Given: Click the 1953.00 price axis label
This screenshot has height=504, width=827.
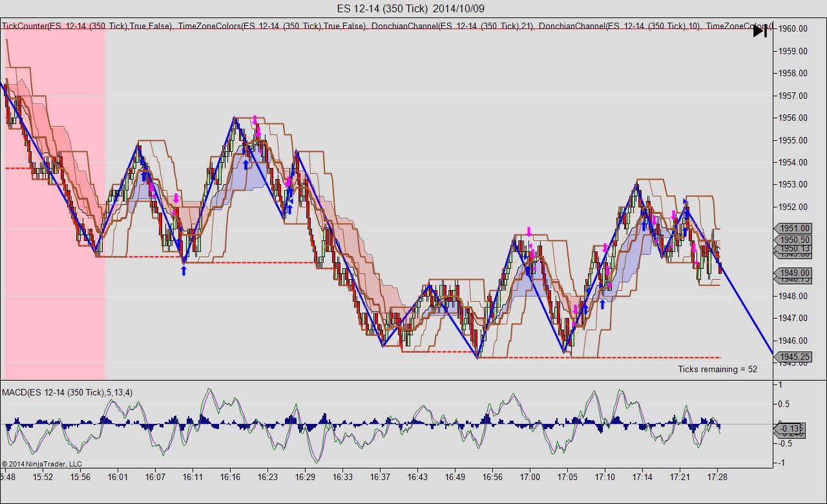Looking at the screenshot, I should tap(793, 185).
